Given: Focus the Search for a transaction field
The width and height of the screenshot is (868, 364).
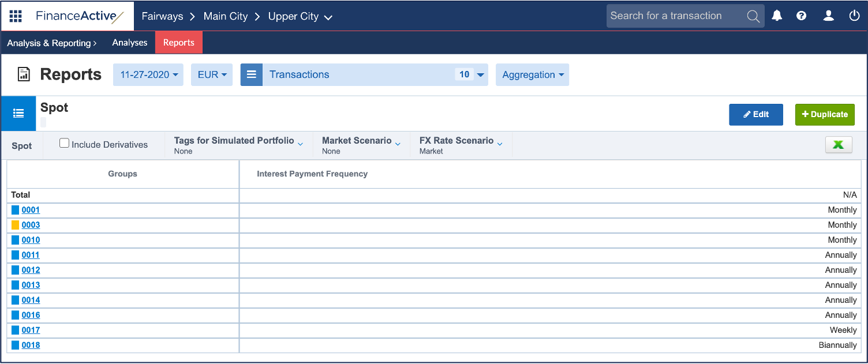Looking at the screenshot, I should coord(675,16).
